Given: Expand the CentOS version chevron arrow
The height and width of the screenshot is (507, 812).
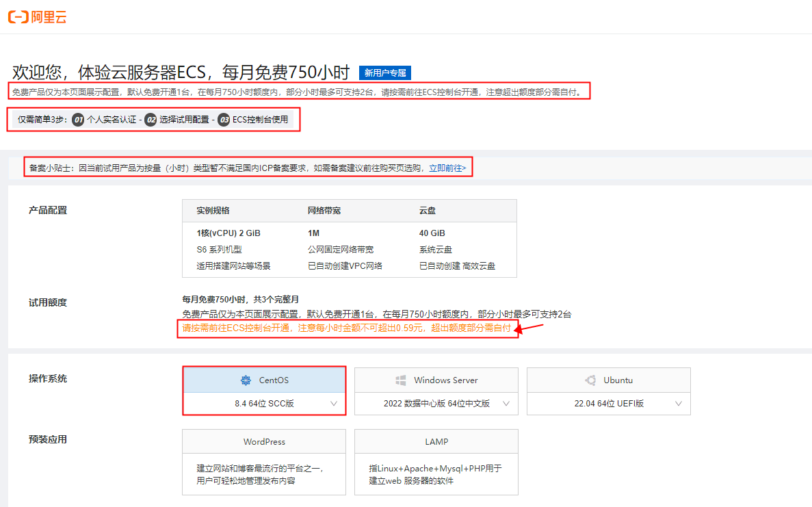Looking at the screenshot, I should (334, 404).
